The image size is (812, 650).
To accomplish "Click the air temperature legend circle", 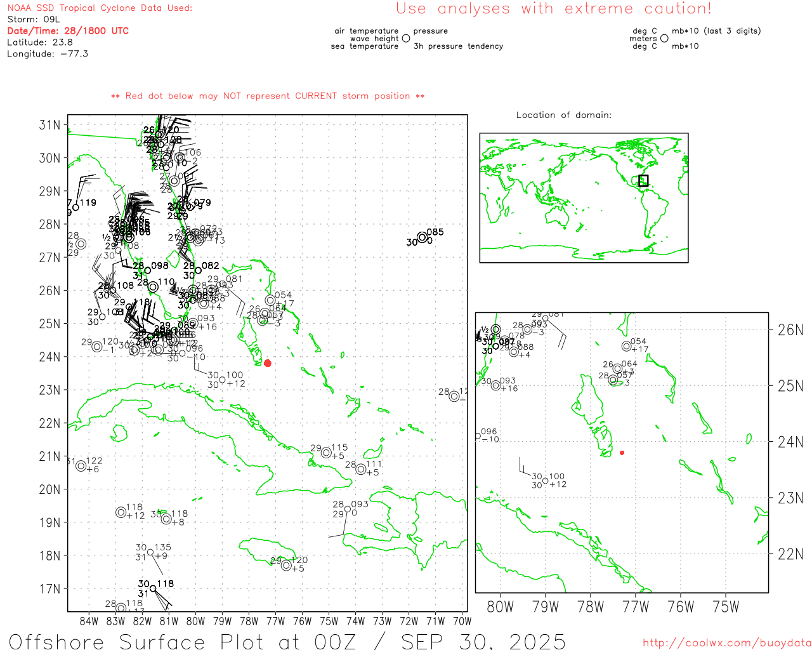I will [406, 38].
